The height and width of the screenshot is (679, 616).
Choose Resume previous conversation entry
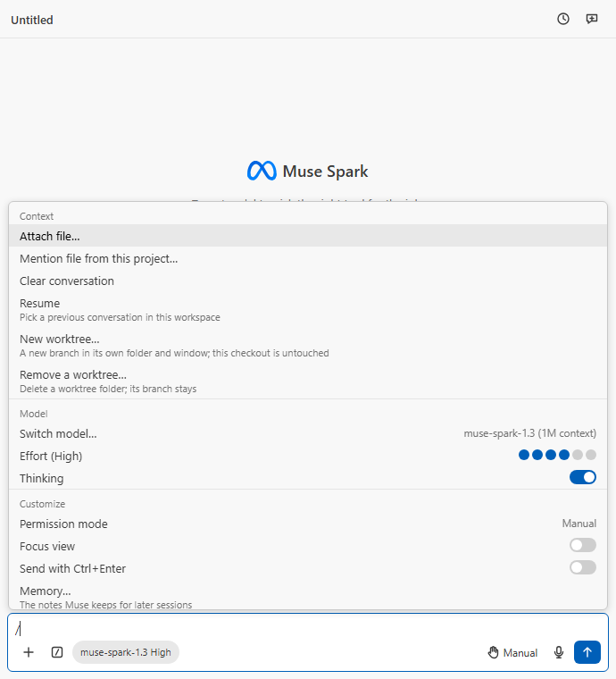tap(308, 310)
